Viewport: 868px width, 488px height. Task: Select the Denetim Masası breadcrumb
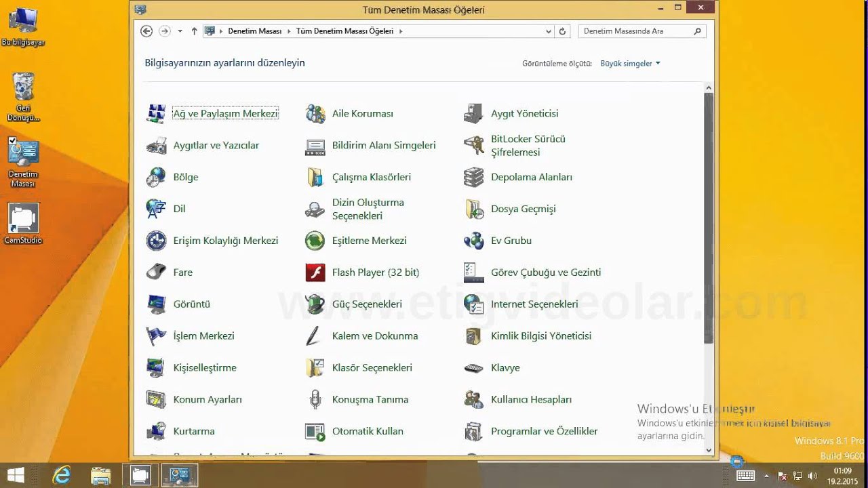[x=254, y=31]
